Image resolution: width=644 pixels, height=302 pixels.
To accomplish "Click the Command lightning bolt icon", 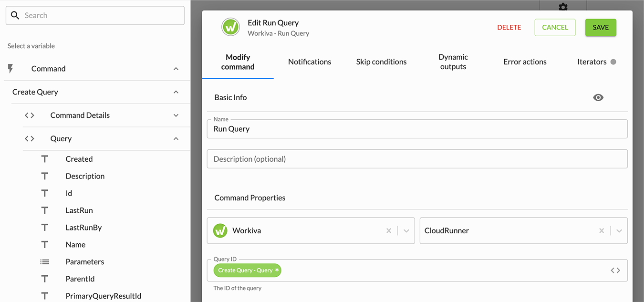I will [x=10, y=69].
